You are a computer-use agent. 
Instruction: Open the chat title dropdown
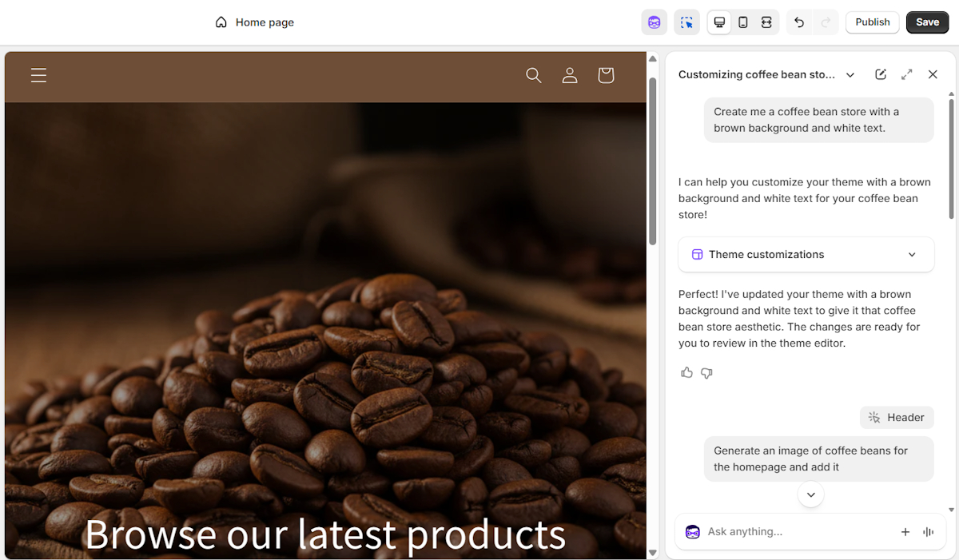tap(850, 74)
